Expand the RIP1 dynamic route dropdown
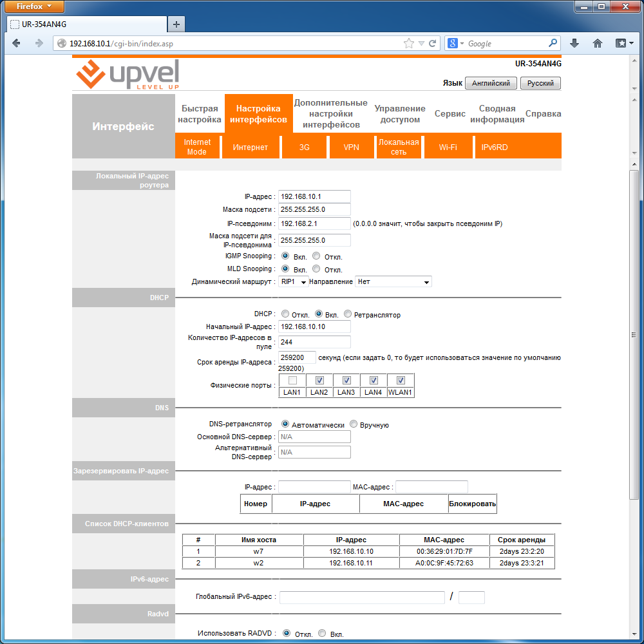The height and width of the screenshot is (644, 644). click(x=293, y=282)
